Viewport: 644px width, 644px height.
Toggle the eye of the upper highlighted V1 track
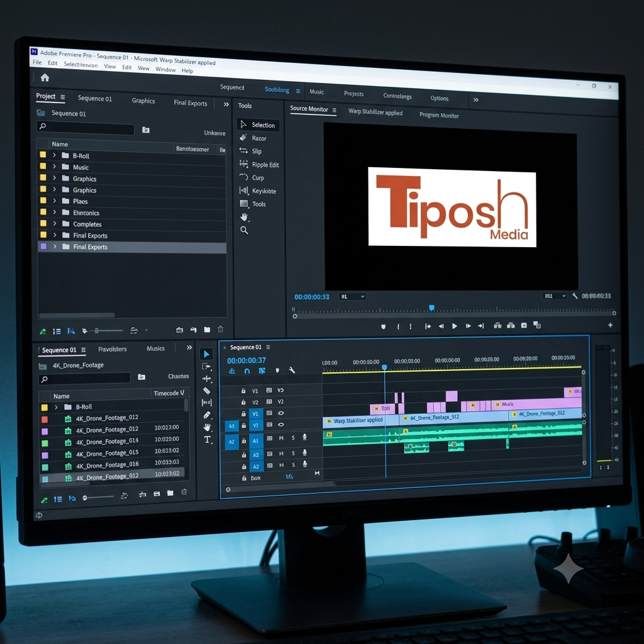pyautogui.click(x=281, y=413)
